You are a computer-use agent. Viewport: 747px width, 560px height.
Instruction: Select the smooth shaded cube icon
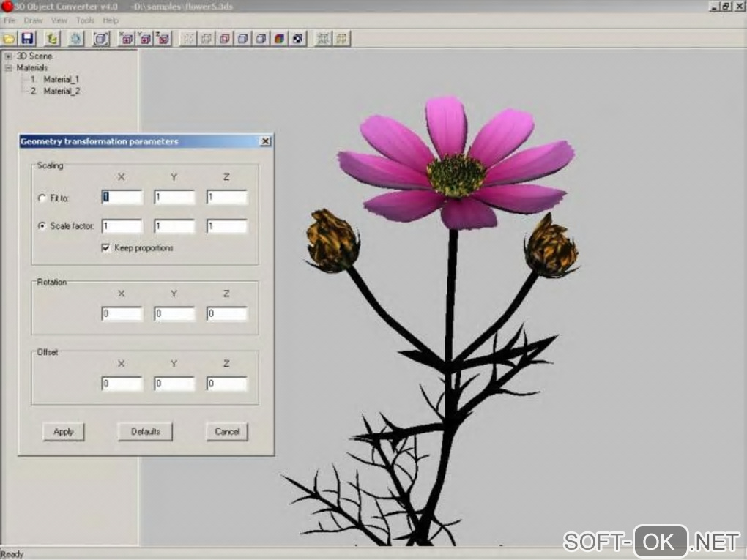(261, 39)
